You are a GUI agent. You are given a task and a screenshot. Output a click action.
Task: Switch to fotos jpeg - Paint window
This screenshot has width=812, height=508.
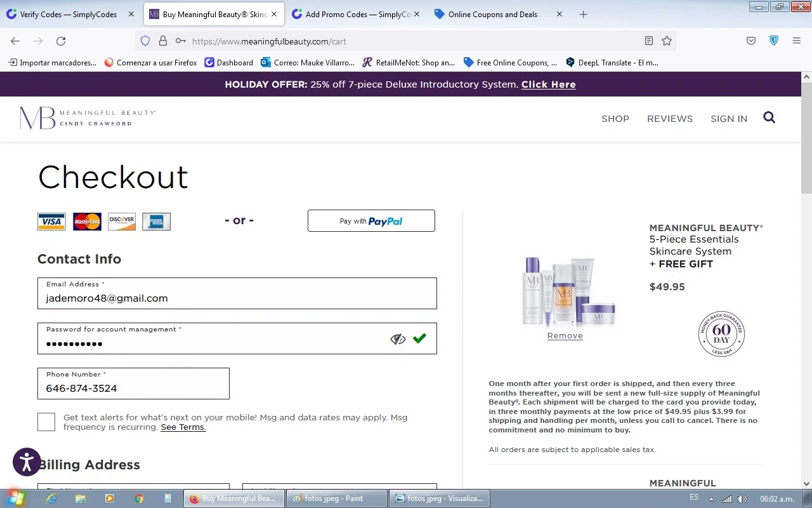coord(337,498)
